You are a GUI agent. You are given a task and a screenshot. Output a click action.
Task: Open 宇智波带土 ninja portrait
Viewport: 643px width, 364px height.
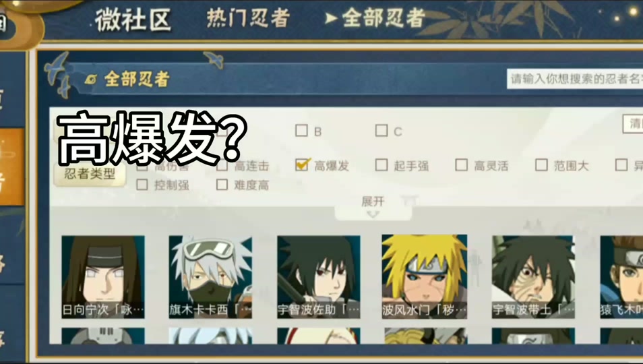[533, 277]
